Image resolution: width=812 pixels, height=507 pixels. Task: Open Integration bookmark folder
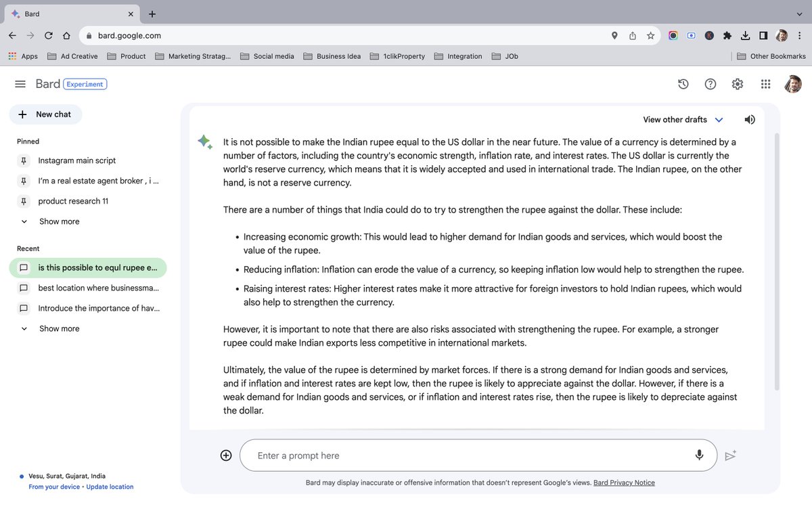coord(458,56)
